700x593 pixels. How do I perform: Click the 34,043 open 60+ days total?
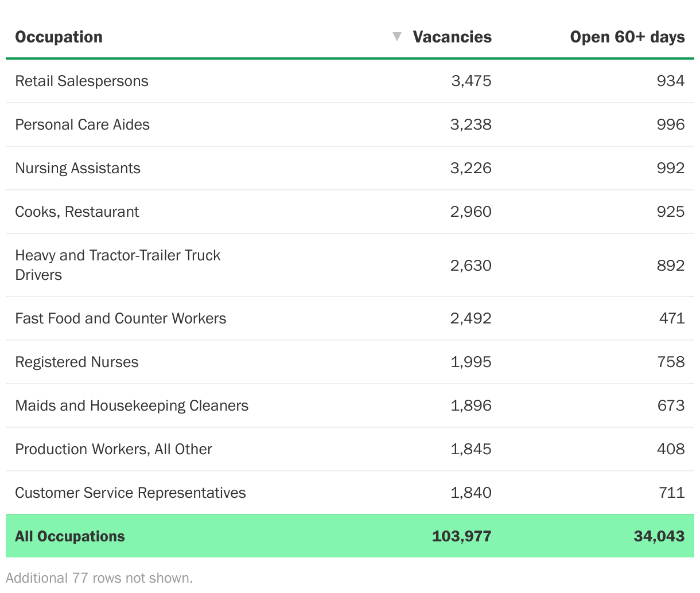pyautogui.click(x=659, y=536)
